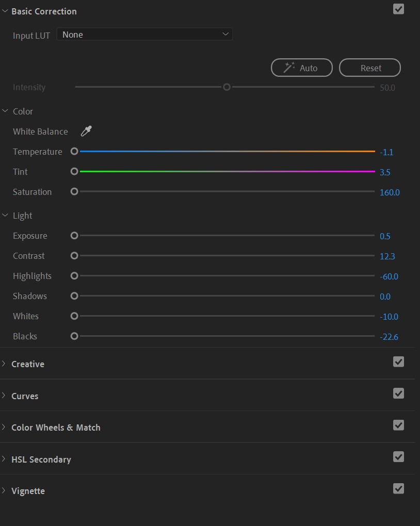The width and height of the screenshot is (420, 526).
Task: Click the Temperature slider handle
Action: click(74, 151)
